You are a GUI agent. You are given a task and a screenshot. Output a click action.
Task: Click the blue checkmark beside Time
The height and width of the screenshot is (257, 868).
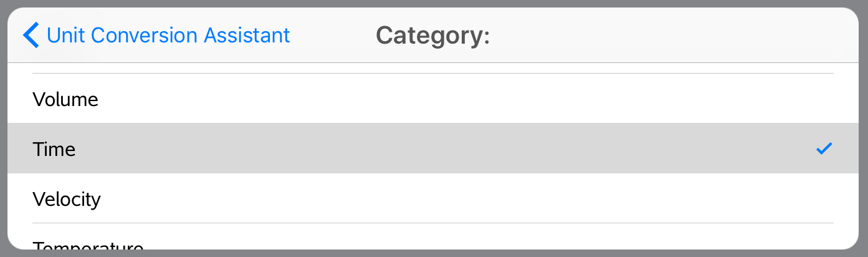(x=824, y=148)
